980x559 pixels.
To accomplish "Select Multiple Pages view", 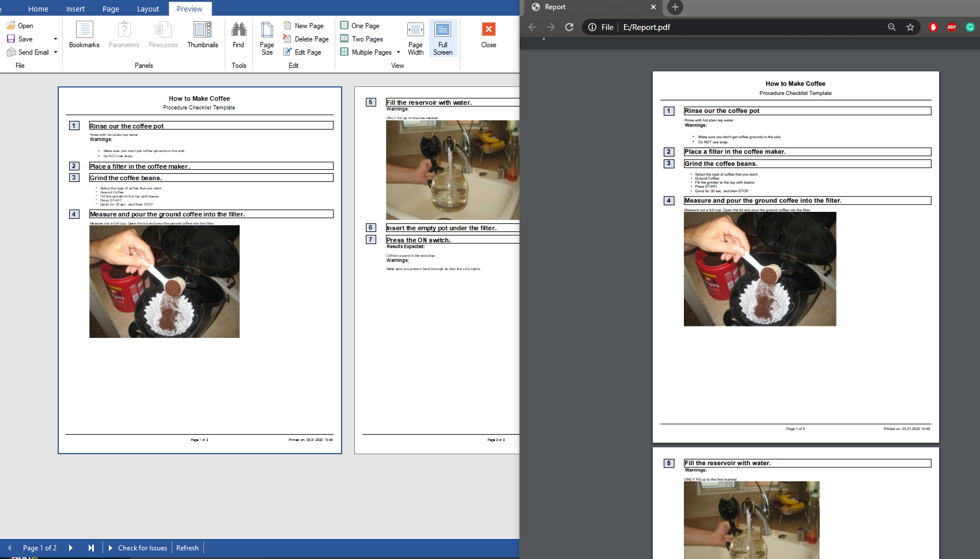I will [x=366, y=52].
